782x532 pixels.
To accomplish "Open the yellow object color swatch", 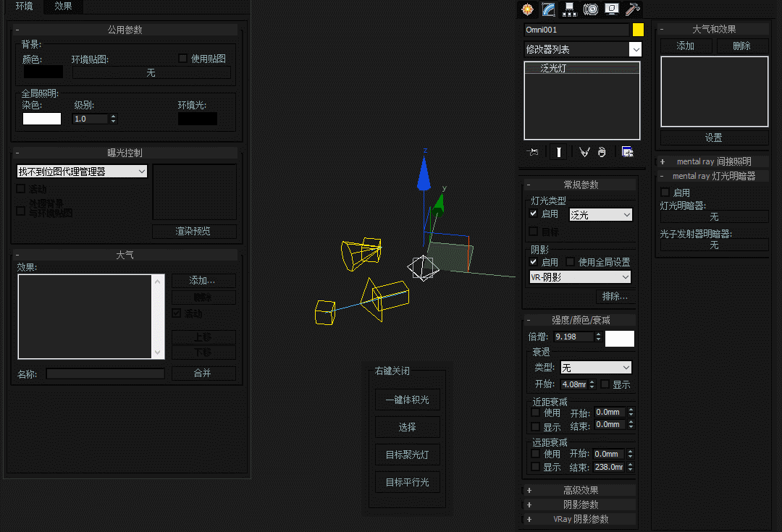I will 638,30.
